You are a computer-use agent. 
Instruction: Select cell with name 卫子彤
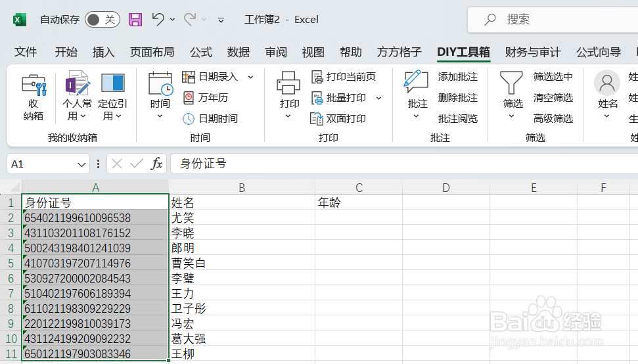coord(242,308)
